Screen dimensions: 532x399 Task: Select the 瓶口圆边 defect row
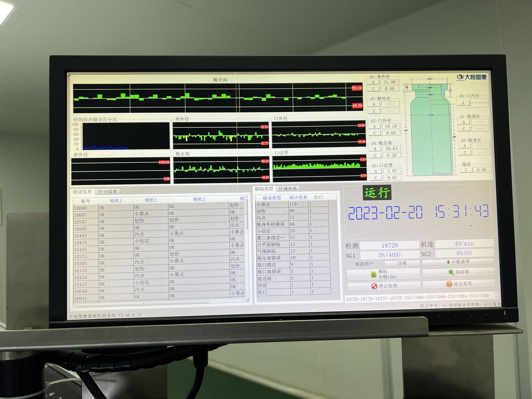[293, 265]
